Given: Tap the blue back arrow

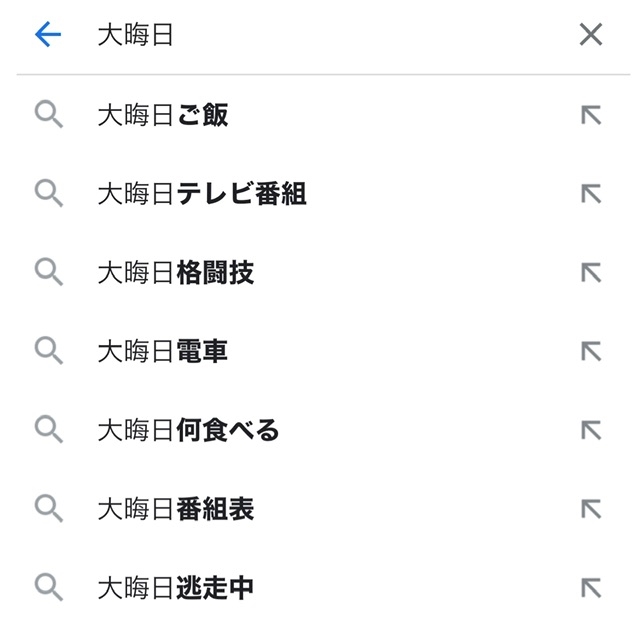Looking at the screenshot, I should 48,34.
